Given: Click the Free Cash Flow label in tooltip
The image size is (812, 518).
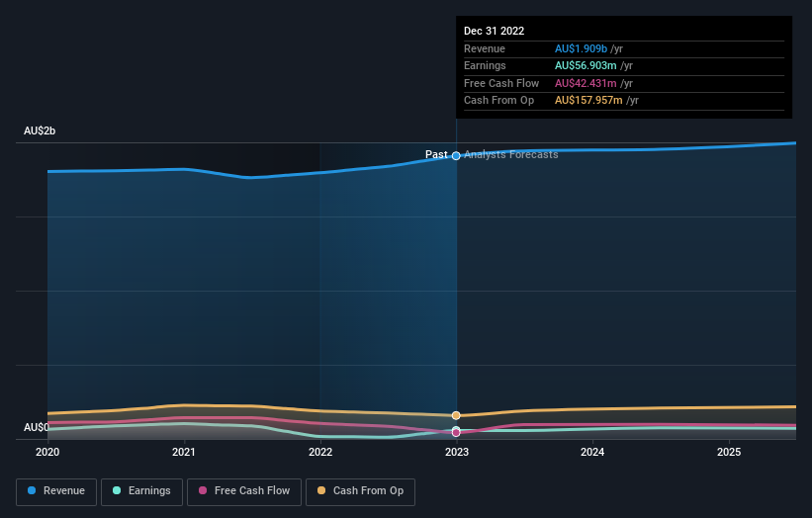Looking at the screenshot, I should click(501, 83).
